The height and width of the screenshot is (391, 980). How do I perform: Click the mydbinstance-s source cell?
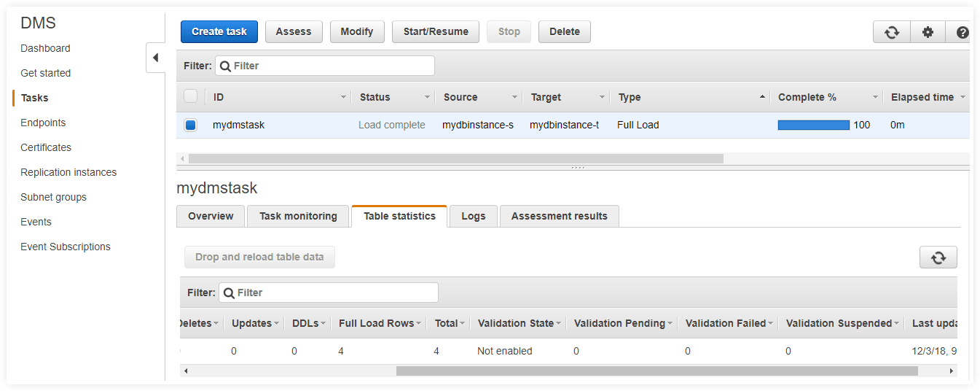click(x=478, y=125)
